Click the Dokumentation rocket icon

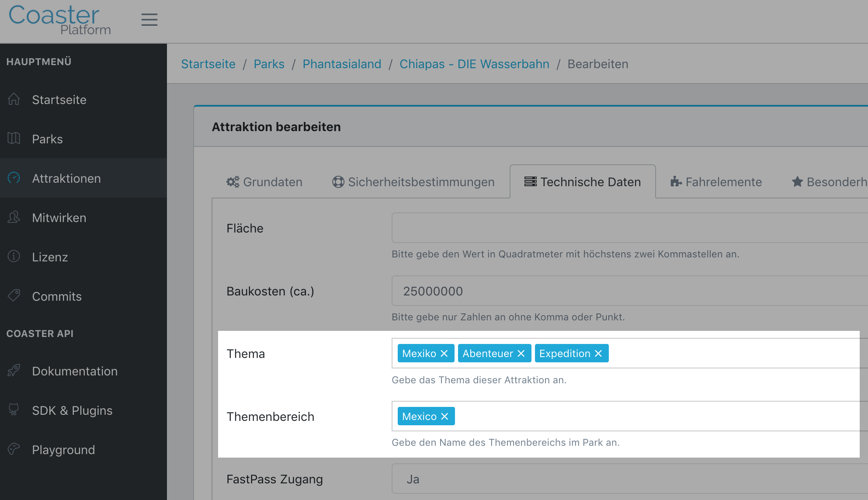click(14, 371)
